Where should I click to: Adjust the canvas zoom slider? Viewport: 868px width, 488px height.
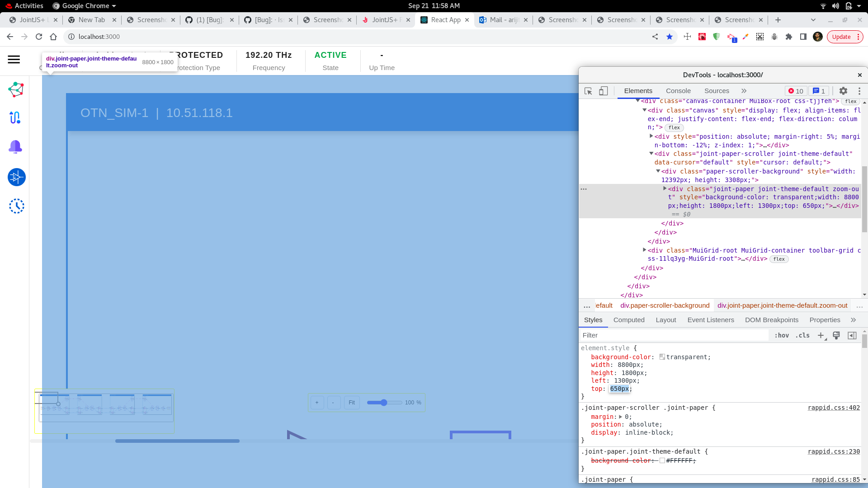pos(384,402)
